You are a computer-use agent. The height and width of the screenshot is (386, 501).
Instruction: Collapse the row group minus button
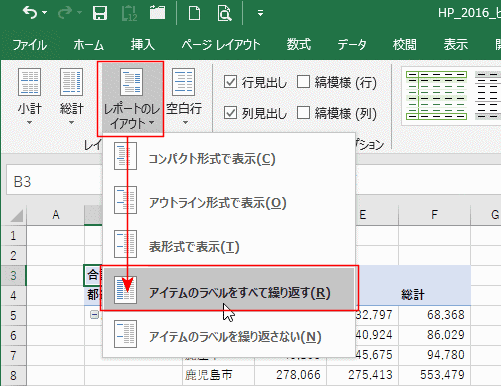click(x=94, y=314)
